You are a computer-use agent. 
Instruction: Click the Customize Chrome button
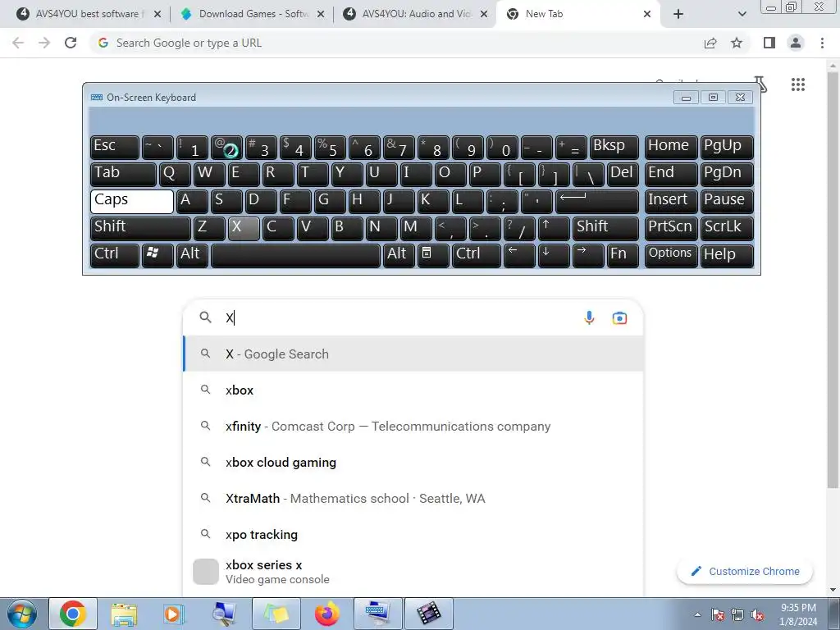coord(745,571)
